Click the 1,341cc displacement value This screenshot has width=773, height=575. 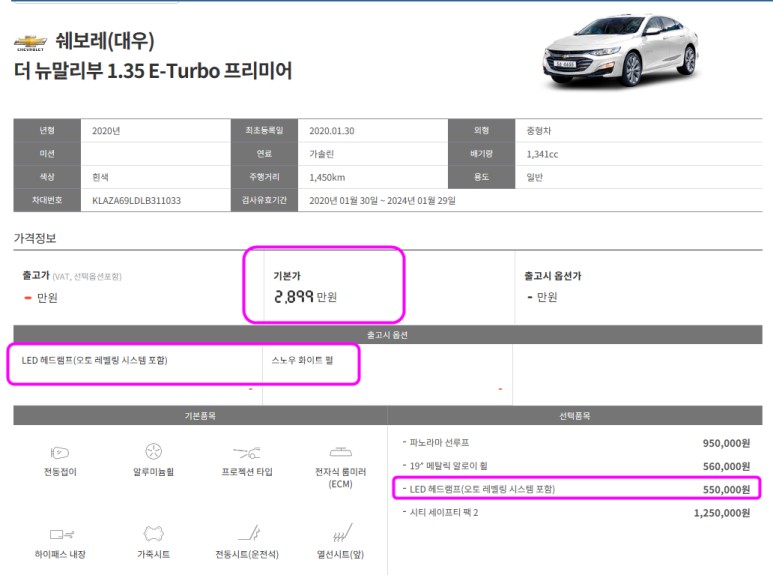542,154
